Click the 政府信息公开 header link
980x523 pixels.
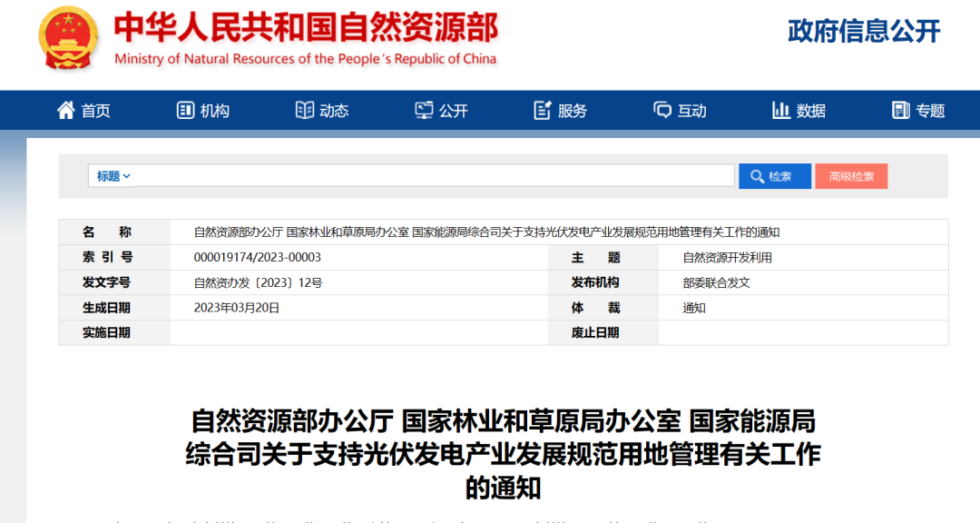point(864,31)
